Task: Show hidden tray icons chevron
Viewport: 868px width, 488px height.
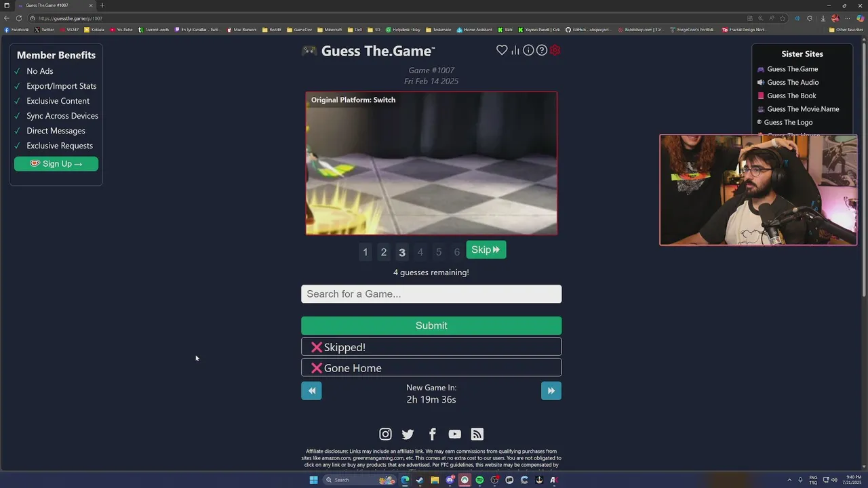Action: [789, 480]
